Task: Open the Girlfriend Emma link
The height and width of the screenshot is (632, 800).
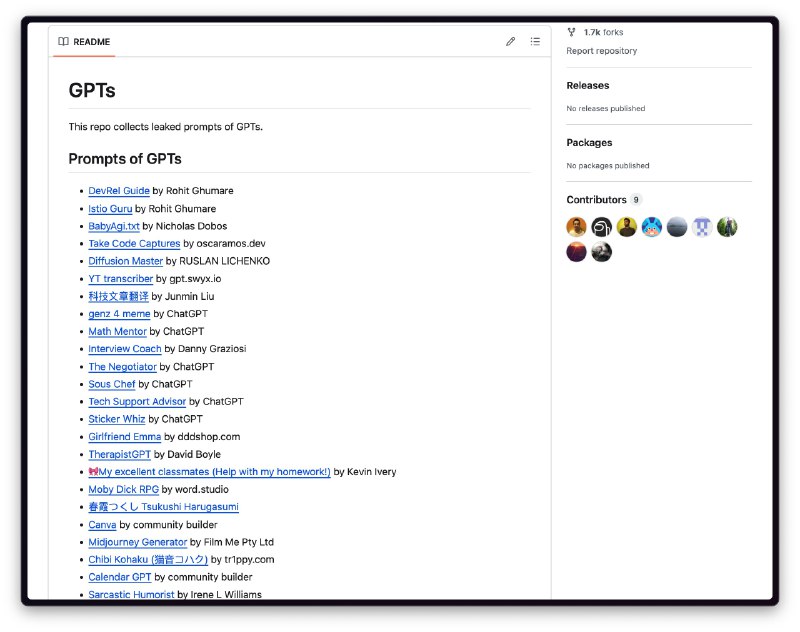Action: coord(124,437)
